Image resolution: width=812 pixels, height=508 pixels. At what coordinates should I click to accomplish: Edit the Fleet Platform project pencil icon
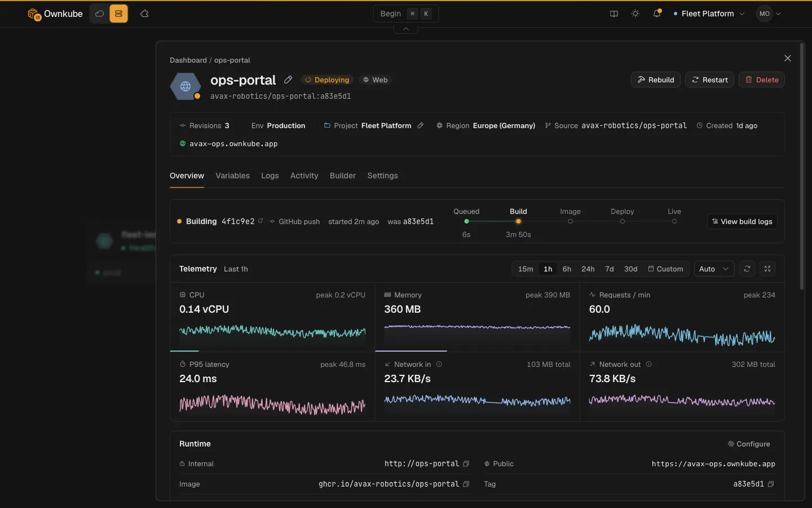420,125
